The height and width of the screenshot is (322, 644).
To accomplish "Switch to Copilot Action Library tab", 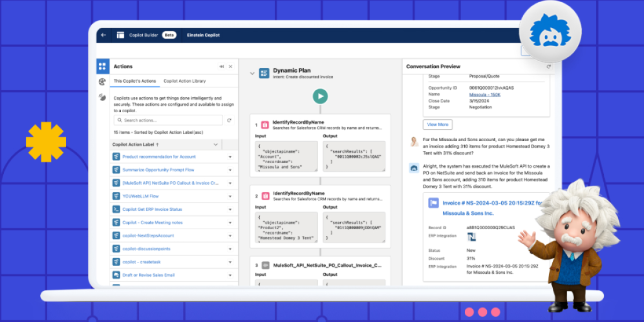I will point(185,81).
